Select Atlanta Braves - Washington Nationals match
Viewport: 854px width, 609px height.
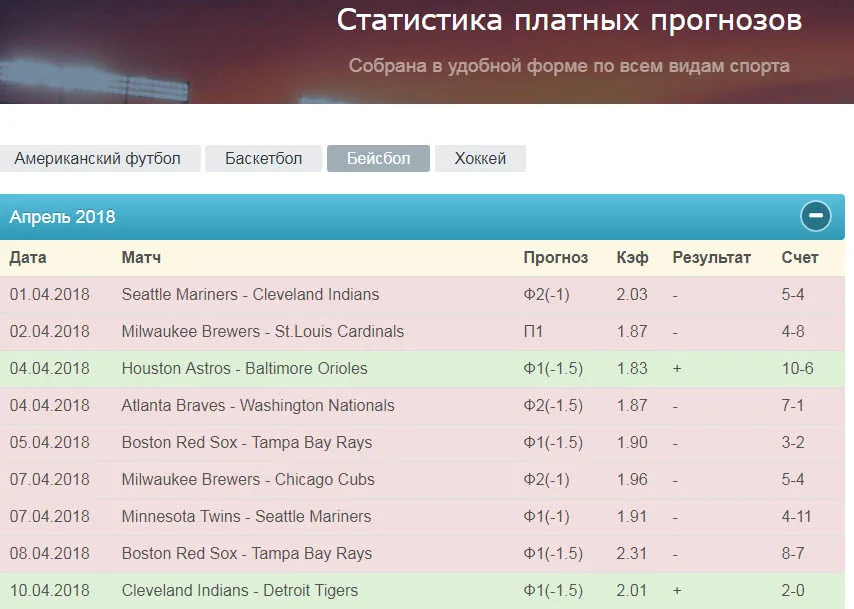pyautogui.click(x=258, y=405)
